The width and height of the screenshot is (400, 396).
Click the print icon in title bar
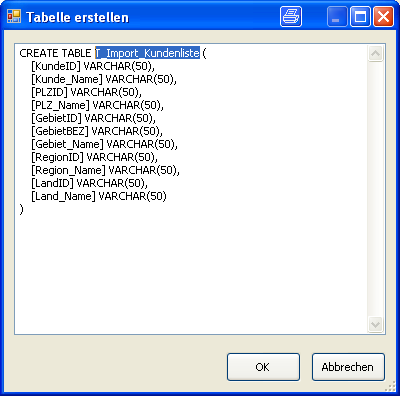[x=291, y=17]
